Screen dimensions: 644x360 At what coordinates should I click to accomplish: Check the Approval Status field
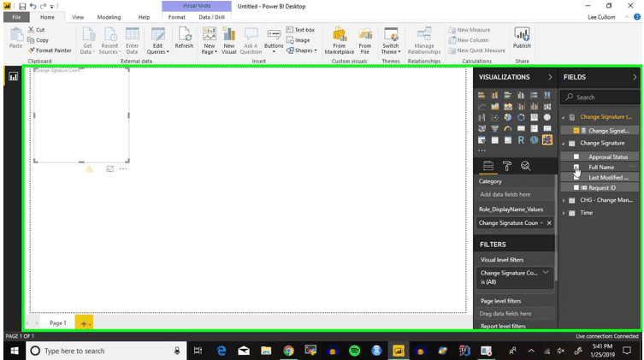coord(576,156)
